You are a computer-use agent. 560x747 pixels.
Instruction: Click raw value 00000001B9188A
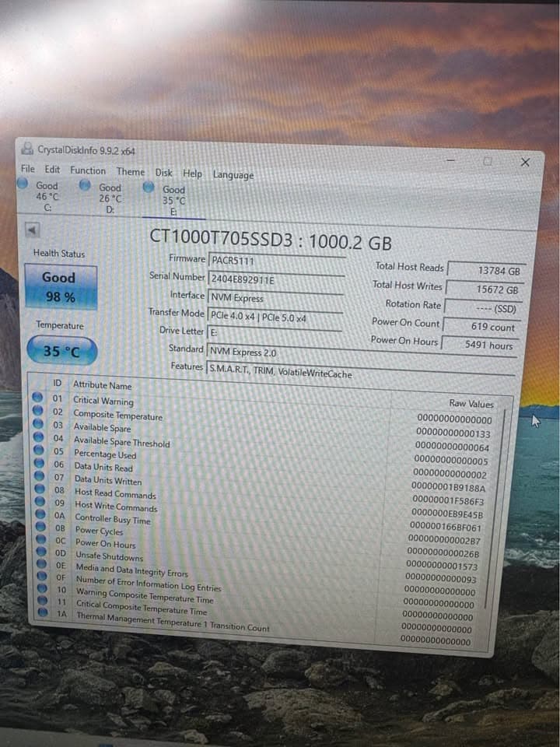tap(448, 487)
